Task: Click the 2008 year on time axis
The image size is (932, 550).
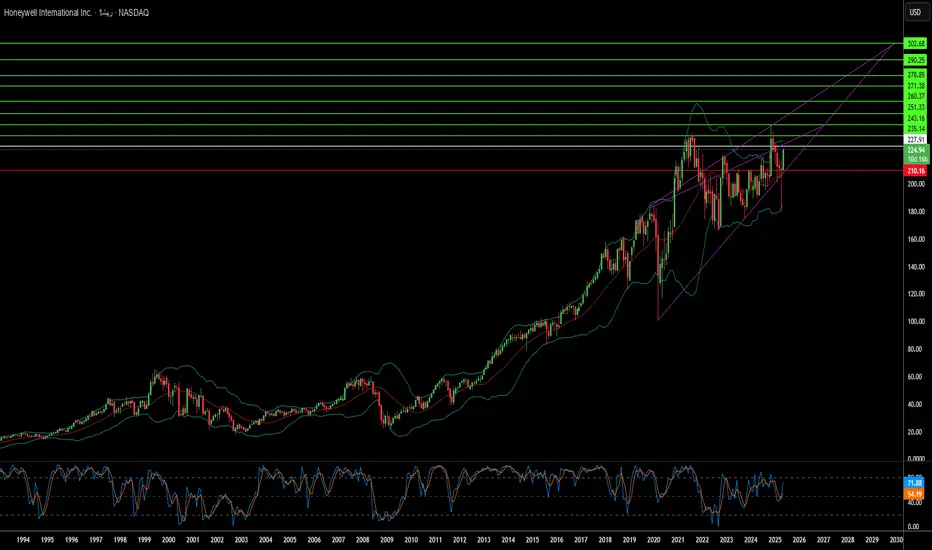Action: pyautogui.click(x=363, y=540)
